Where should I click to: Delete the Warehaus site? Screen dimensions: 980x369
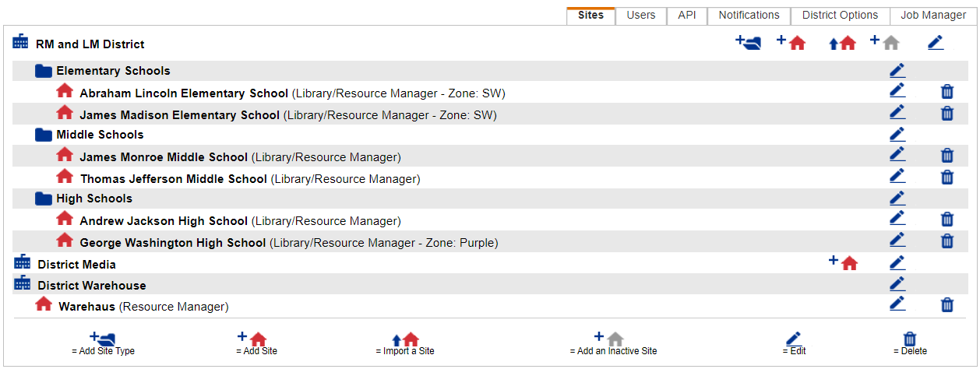click(947, 304)
